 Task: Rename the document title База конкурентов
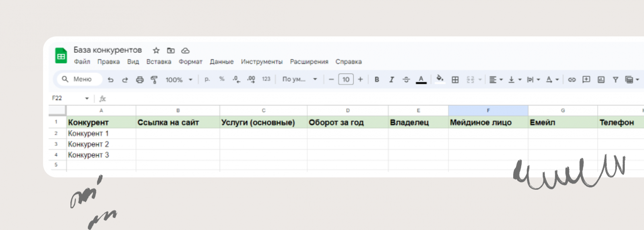point(107,50)
